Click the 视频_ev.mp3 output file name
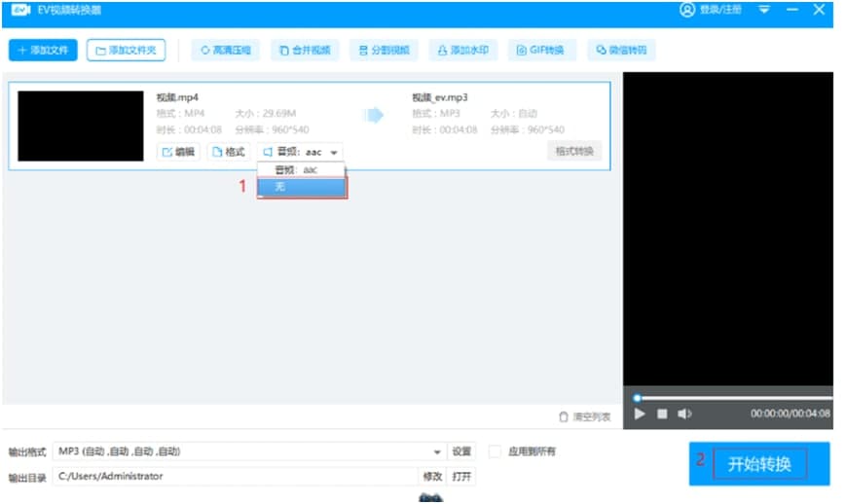This screenshot has height=504, width=846. coord(440,97)
